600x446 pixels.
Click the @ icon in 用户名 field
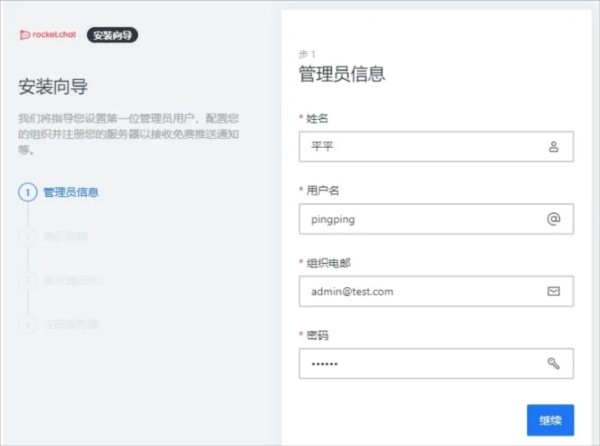tap(553, 219)
